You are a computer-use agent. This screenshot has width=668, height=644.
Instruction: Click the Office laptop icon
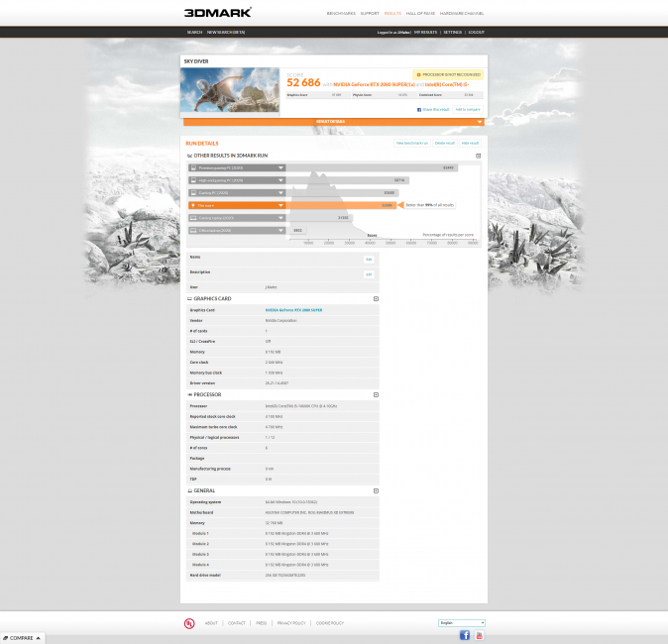(193, 231)
